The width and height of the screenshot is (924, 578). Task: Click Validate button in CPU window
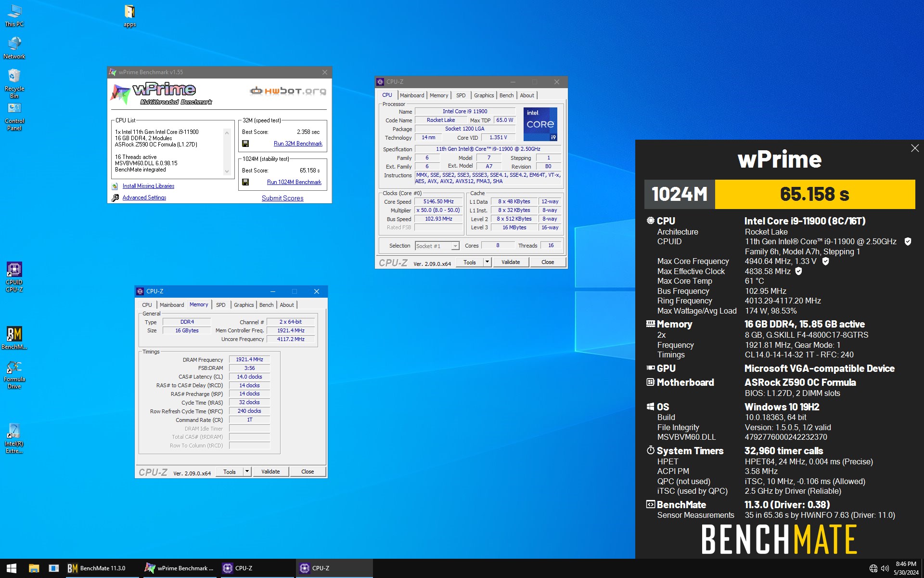tap(511, 262)
